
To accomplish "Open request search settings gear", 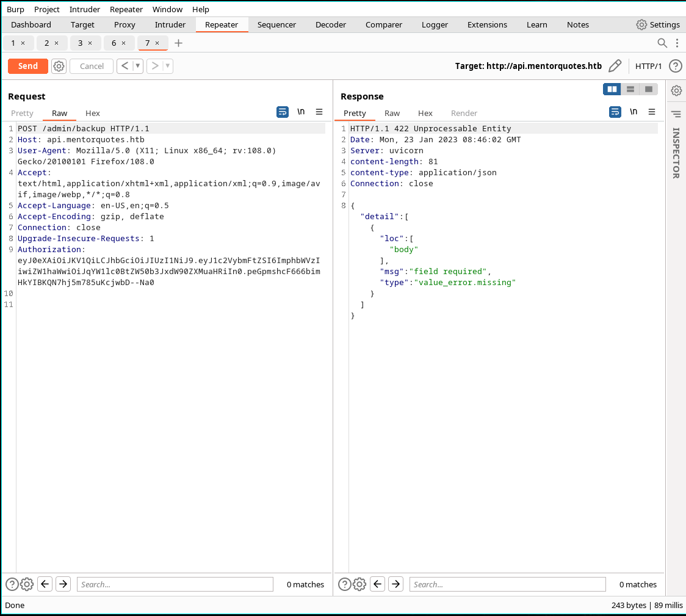I will 27,584.
